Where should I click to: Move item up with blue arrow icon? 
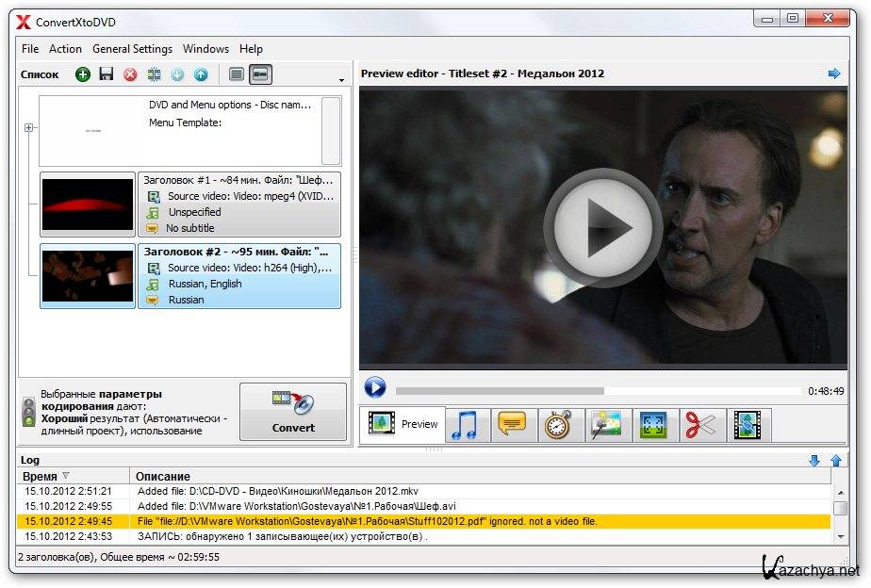(201, 74)
